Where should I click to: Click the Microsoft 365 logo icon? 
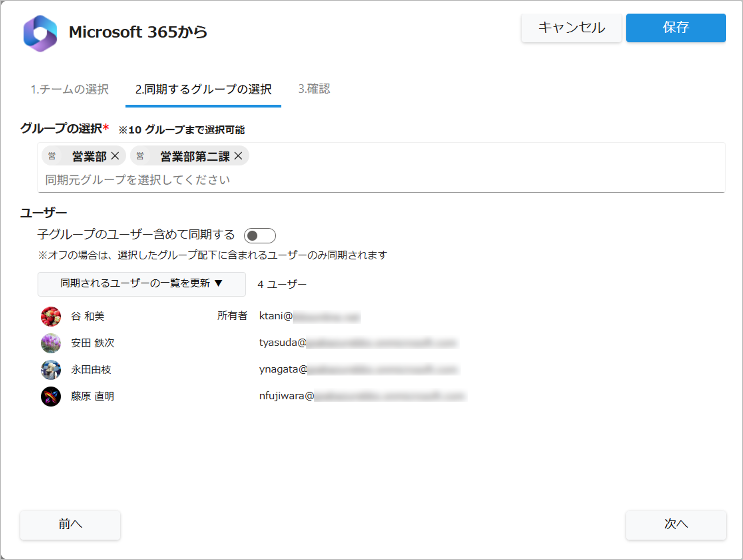coord(40,33)
